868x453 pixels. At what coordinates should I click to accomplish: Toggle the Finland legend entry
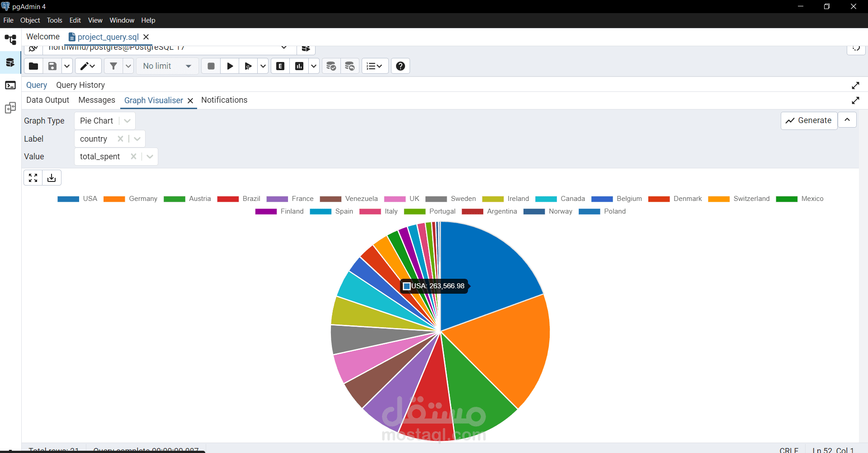279,211
